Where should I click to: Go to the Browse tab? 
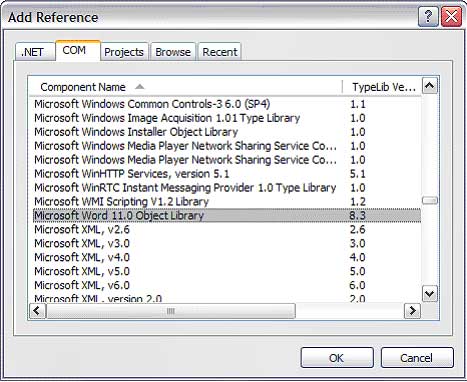coord(173,52)
